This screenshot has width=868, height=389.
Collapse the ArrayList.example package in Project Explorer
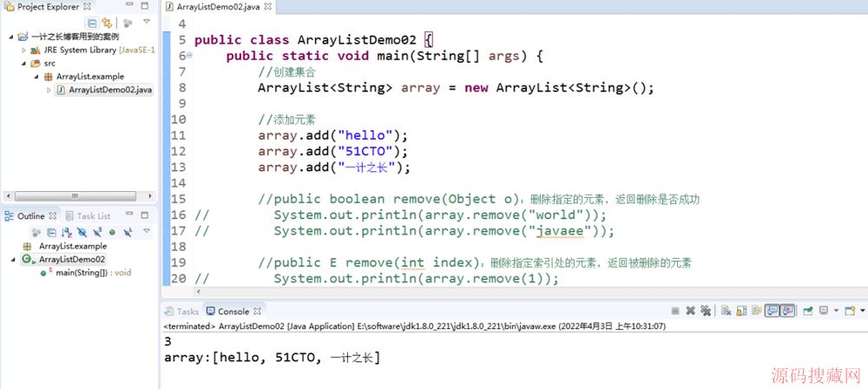[36, 76]
